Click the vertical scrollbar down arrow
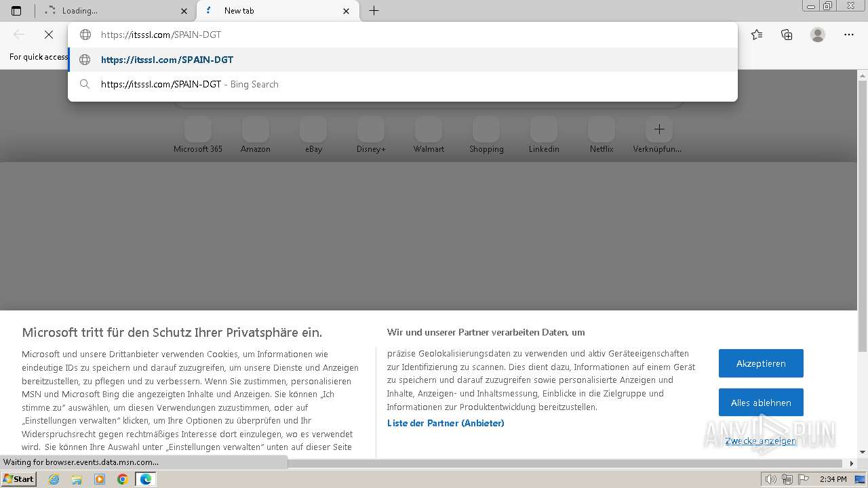868x488 pixels. point(863,451)
